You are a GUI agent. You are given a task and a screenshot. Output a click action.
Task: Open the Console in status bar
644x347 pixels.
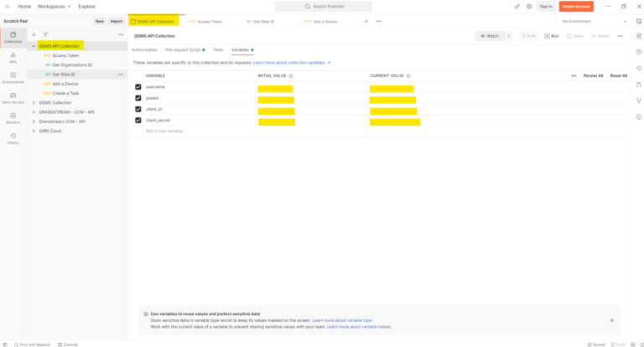click(x=68, y=344)
